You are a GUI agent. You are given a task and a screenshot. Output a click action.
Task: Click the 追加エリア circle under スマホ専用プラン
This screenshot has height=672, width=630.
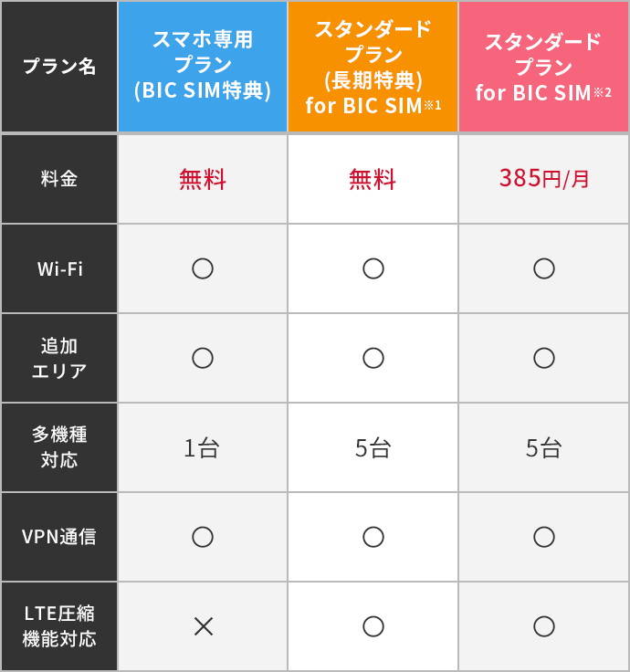pos(203,358)
